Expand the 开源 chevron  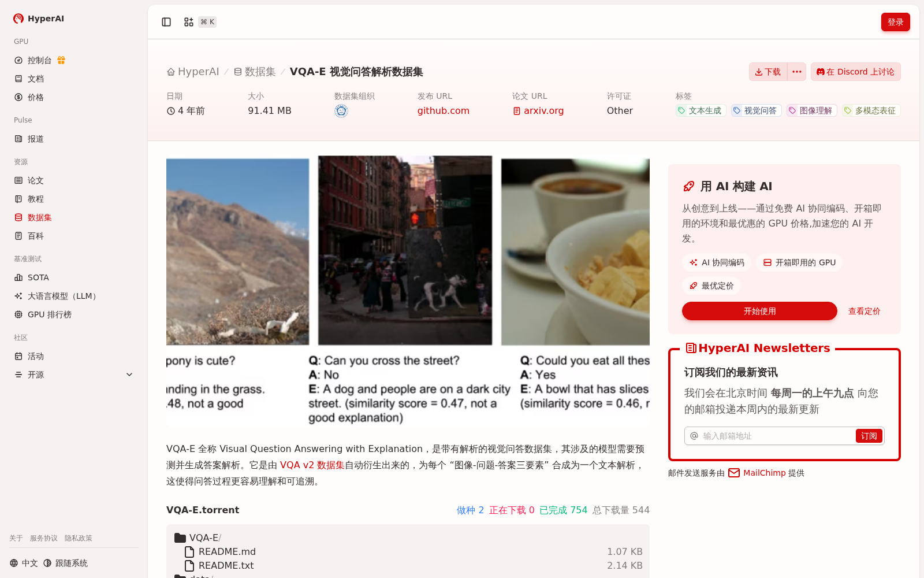pos(129,375)
